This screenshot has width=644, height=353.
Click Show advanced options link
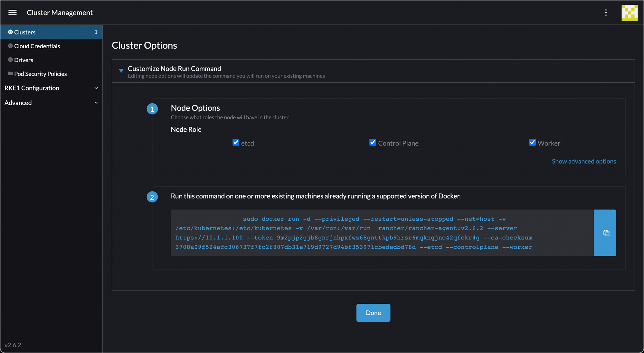[583, 161]
